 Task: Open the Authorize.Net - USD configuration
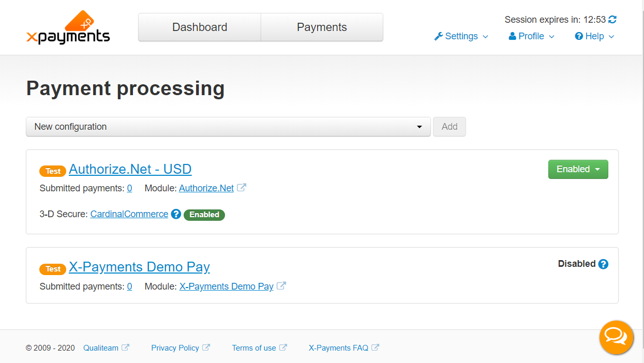point(130,169)
